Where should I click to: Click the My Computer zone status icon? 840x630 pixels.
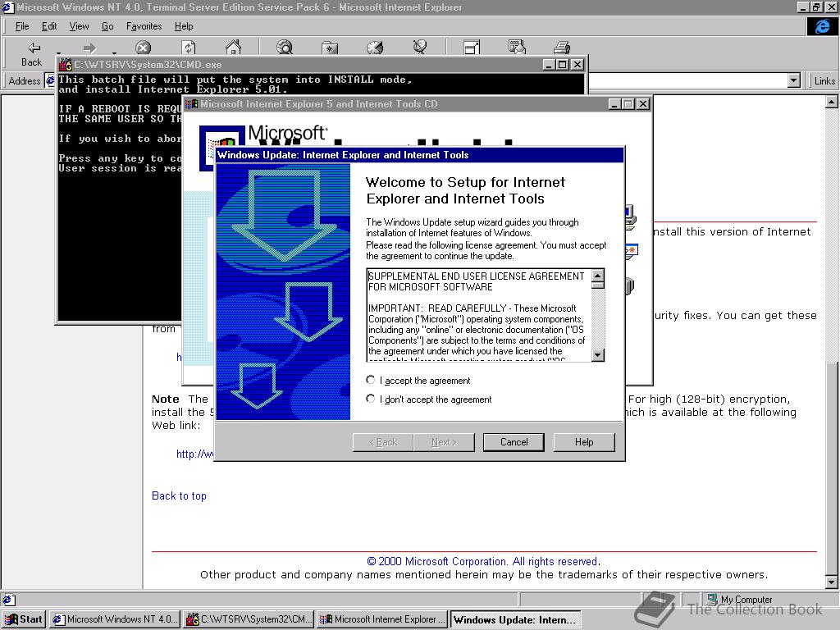point(712,599)
